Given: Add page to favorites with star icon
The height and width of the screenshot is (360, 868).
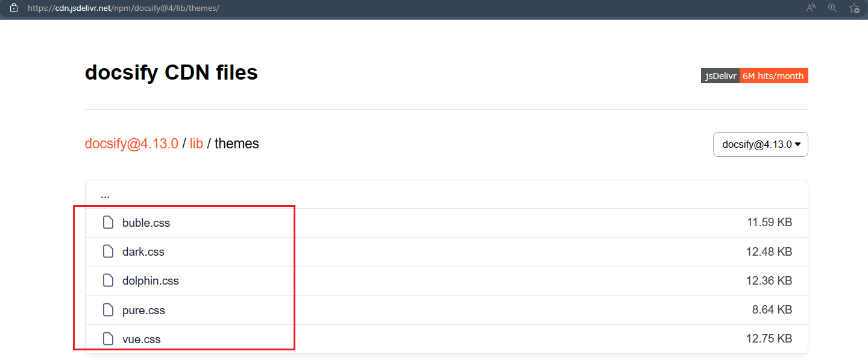Looking at the screenshot, I should pyautogui.click(x=854, y=8).
